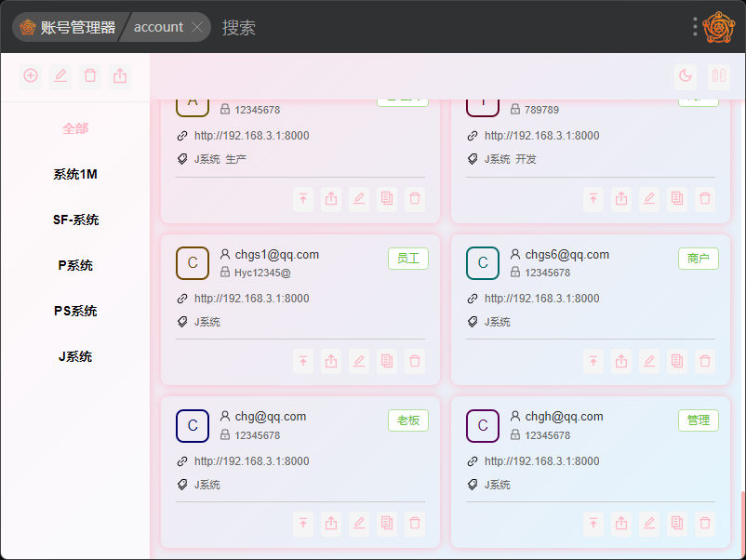Copy the chgs1@qq.com card
This screenshot has height=560, width=746.
click(x=387, y=361)
